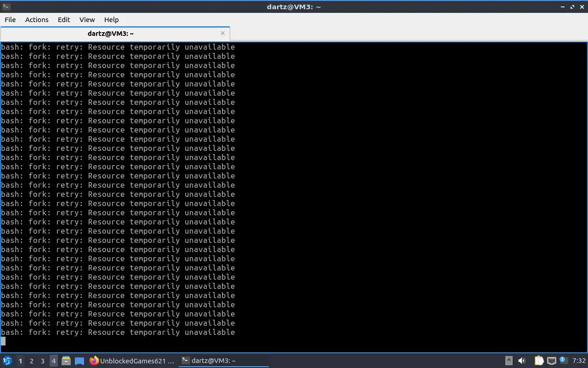Screen dimensions: 588x368
Task: Click the terminal cursor block
Action: [3, 341]
